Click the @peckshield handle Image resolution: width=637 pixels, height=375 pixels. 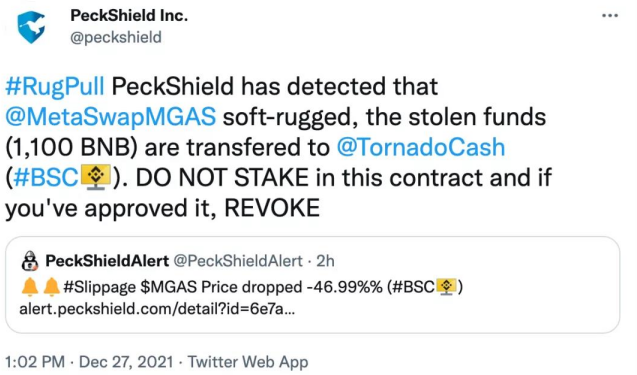tap(116, 37)
